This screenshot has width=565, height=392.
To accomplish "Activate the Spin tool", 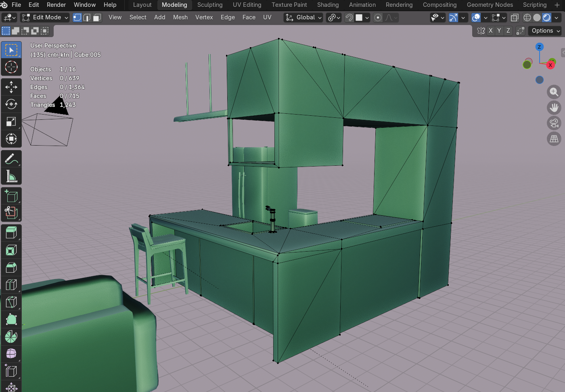I will (x=11, y=337).
